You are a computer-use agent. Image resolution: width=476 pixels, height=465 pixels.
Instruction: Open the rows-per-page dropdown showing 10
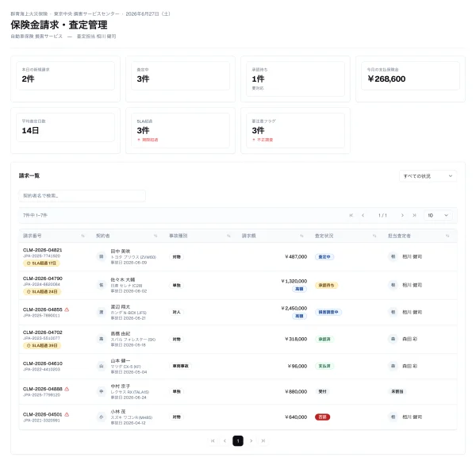438,215
